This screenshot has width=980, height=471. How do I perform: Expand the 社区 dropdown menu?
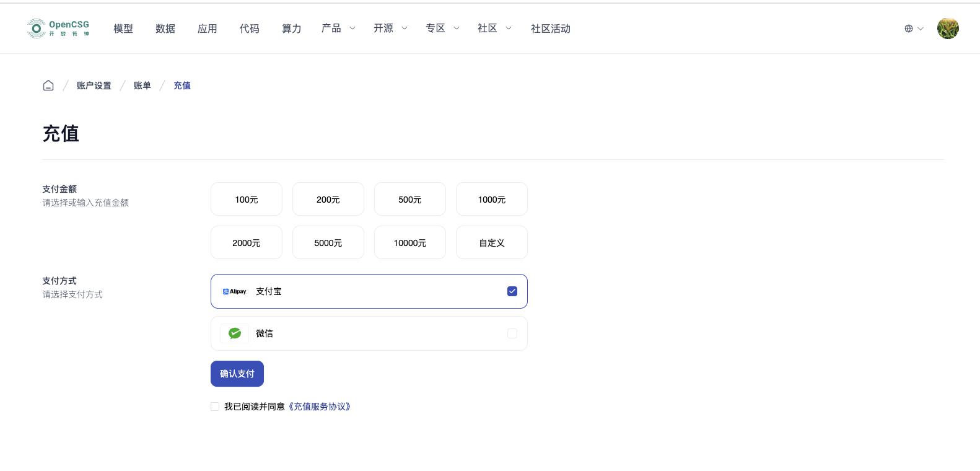pos(494,29)
